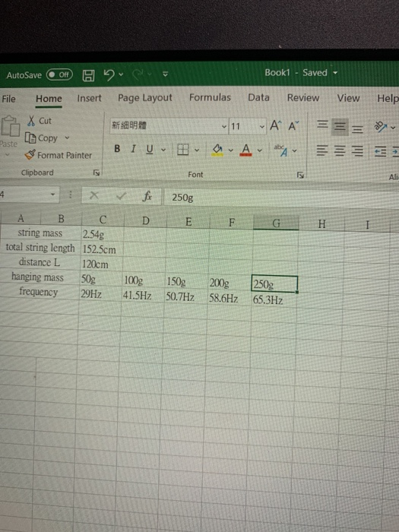
Task: Select column H header
Action: click(321, 224)
